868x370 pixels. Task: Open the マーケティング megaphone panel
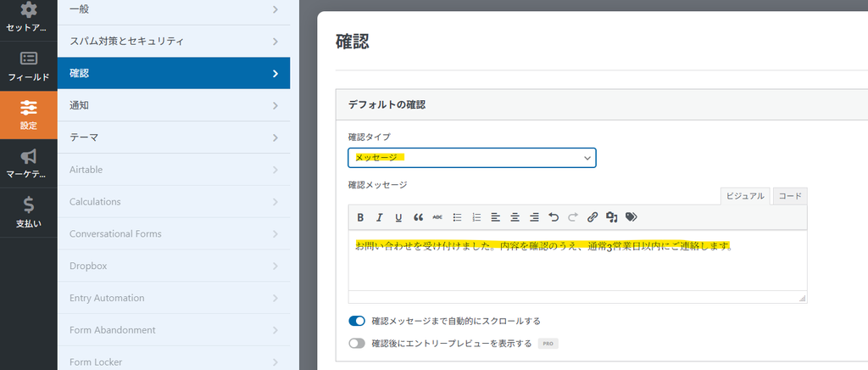pyautogui.click(x=29, y=164)
